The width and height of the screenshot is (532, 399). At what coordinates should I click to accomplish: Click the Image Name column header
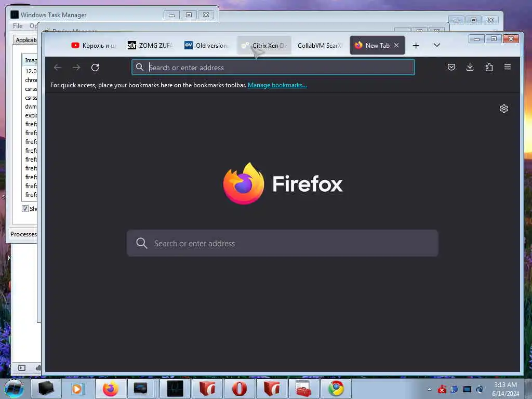[x=30, y=60]
